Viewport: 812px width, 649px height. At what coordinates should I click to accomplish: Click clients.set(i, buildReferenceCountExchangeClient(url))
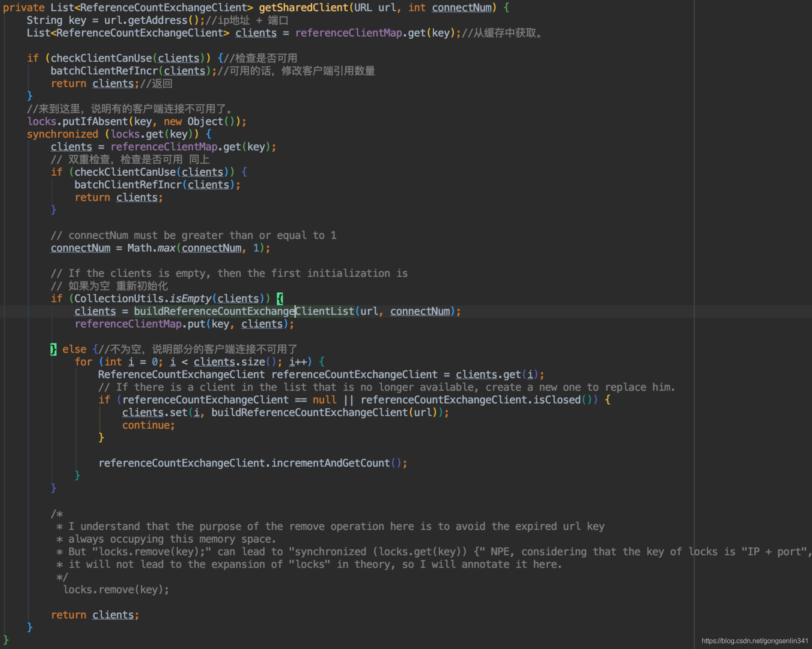[x=283, y=413]
